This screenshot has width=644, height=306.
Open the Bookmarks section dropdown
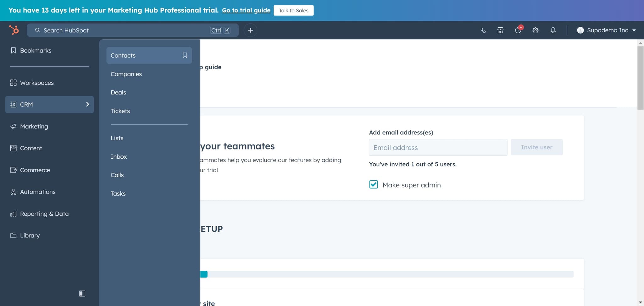[x=36, y=50]
